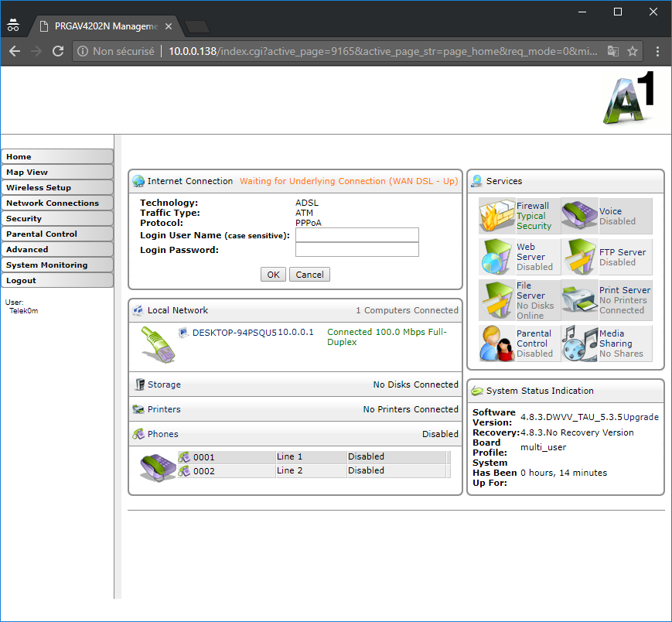Screen dimensions: 672x622
Task: Bookmark this page with the star icon
Action: 633,51
